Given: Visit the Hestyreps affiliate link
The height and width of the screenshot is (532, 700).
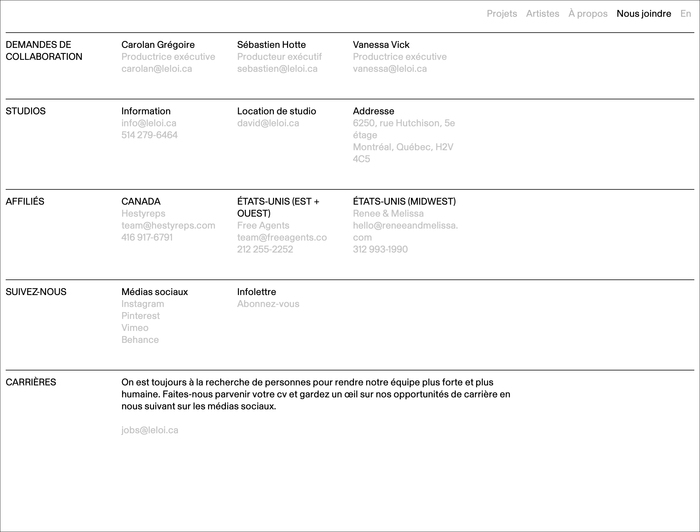Looking at the screenshot, I should (143, 213).
